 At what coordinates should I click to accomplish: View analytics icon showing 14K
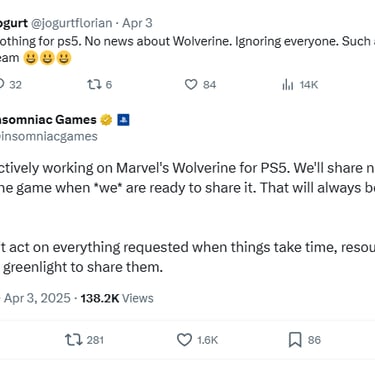[287, 85]
